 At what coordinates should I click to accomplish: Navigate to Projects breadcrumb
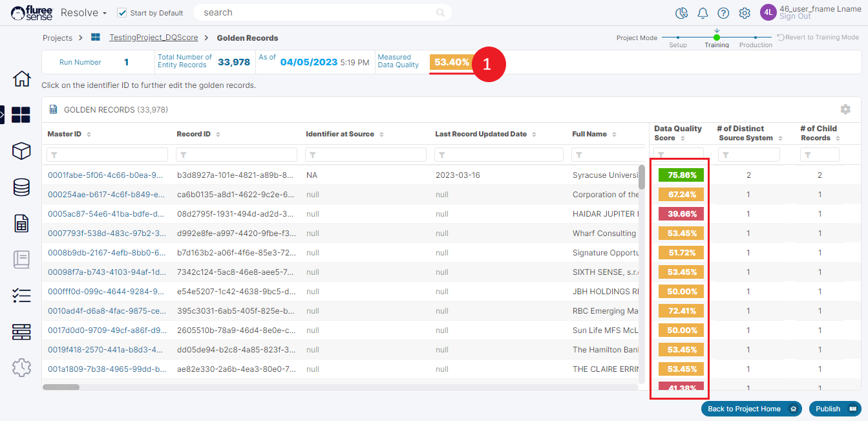(58, 38)
